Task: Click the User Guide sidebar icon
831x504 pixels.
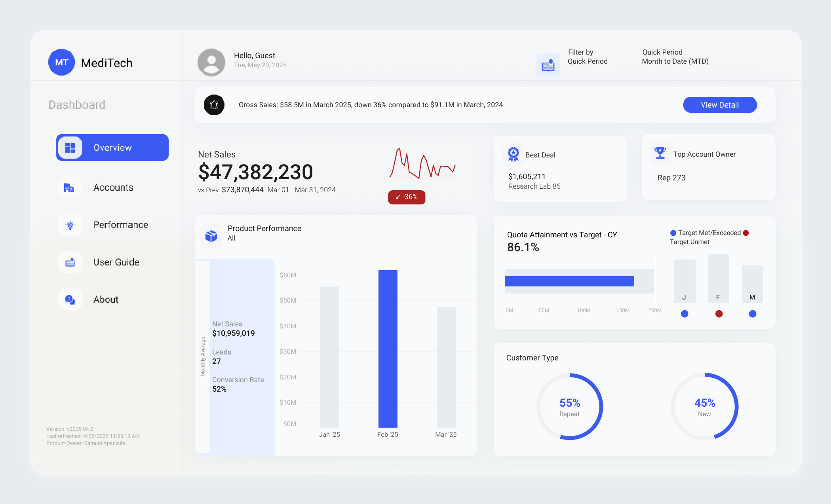Action: (x=70, y=262)
